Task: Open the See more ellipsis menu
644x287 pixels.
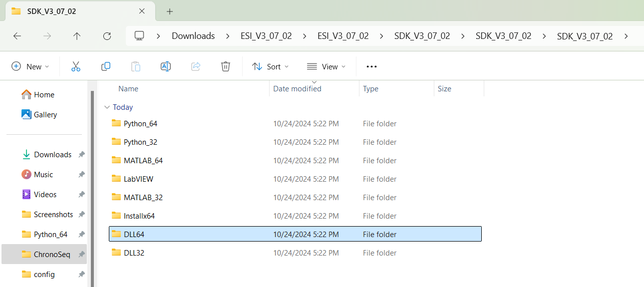Action: point(371,66)
